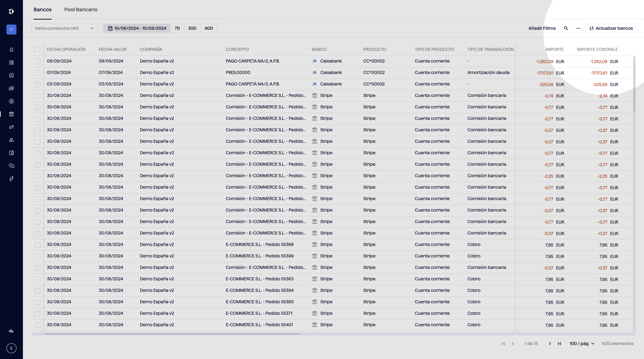The image size is (644, 359).
Task: Click 'Amortización deuda' transaction type cell
Action: coord(488,73)
